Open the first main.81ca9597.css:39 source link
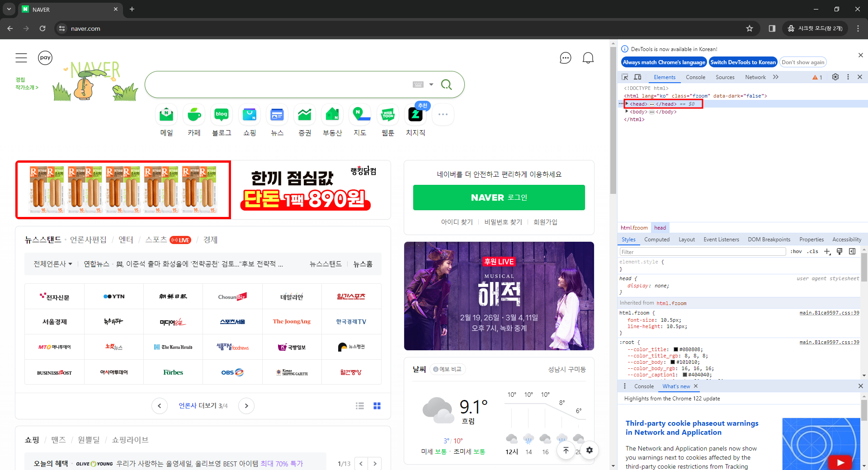The width and height of the screenshot is (868, 470). 829,313
